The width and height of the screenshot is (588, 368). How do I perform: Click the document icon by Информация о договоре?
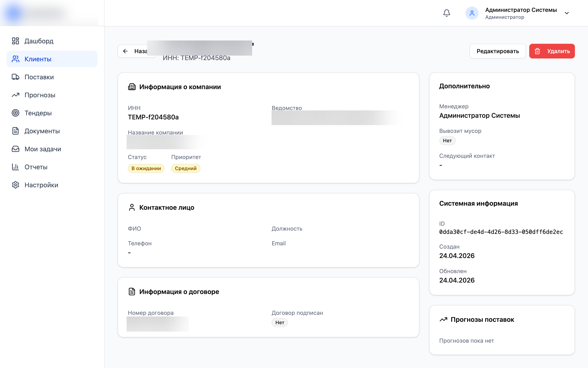point(132,292)
